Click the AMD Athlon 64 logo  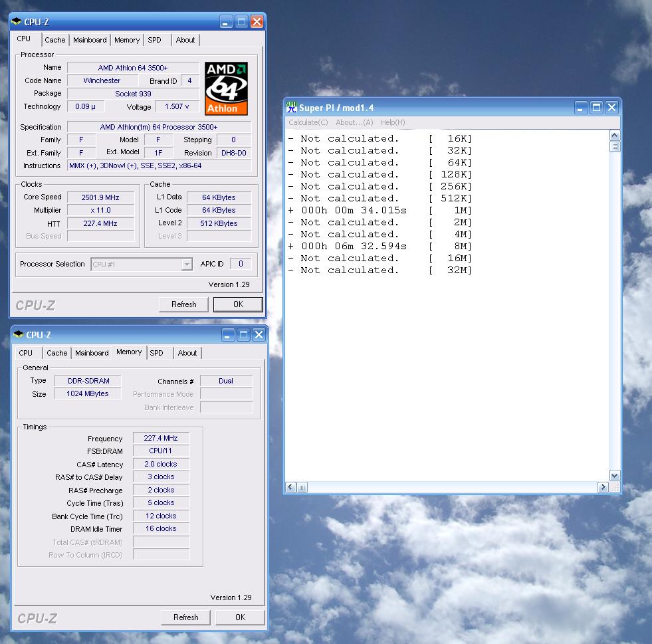(226, 88)
